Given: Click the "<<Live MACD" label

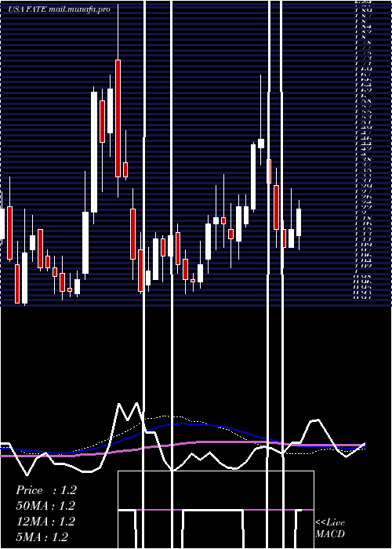Looking at the screenshot, I should tap(330, 528).
